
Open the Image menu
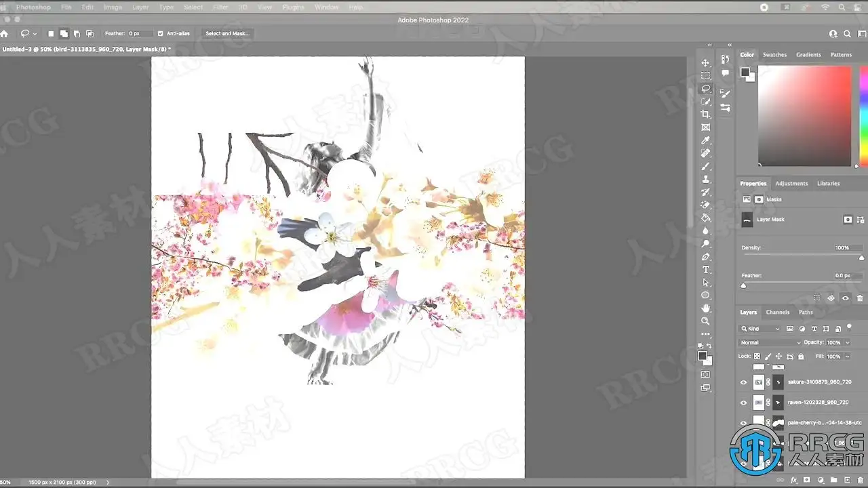[113, 7]
